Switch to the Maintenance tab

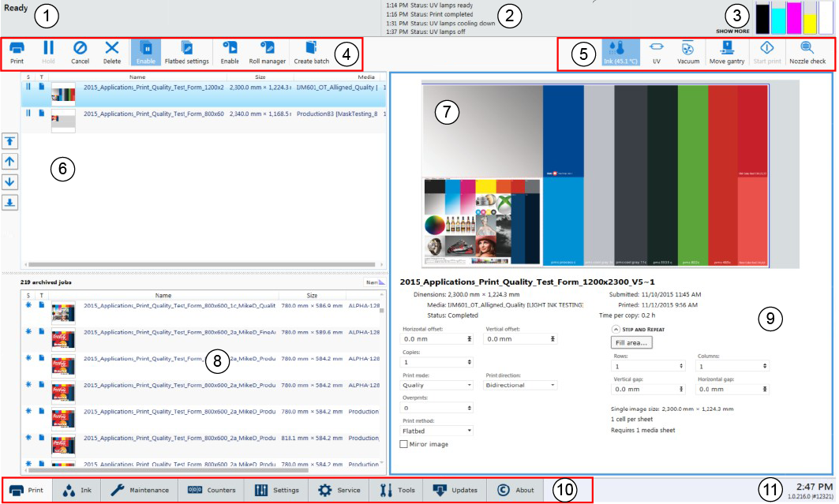(x=139, y=490)
